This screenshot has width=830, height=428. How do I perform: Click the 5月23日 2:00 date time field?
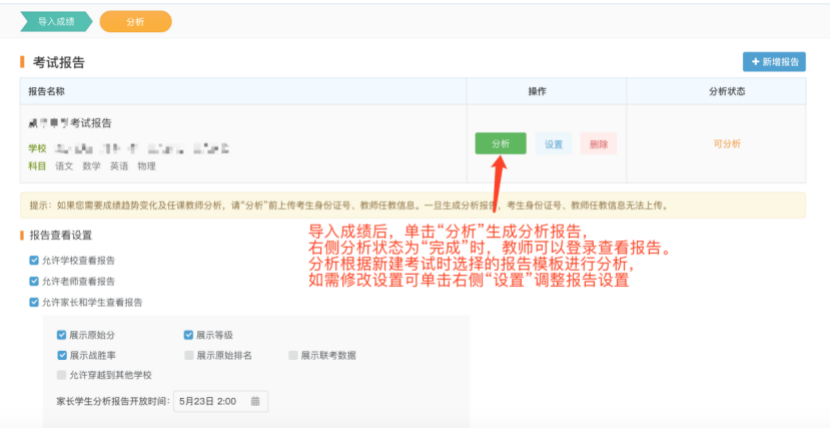[210, 401]
